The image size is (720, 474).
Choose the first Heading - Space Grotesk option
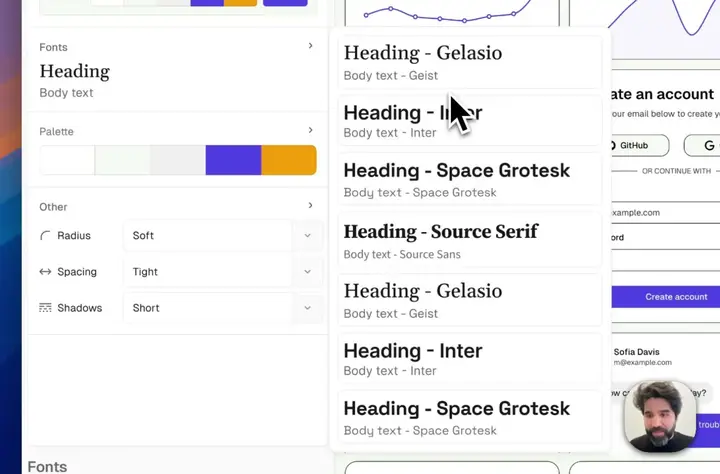470,180
